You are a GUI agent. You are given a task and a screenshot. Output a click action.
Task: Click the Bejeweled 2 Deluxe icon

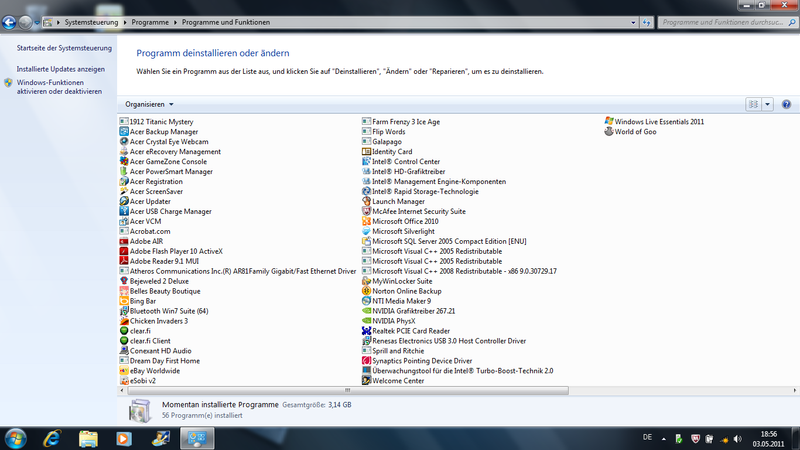point(123,281)
